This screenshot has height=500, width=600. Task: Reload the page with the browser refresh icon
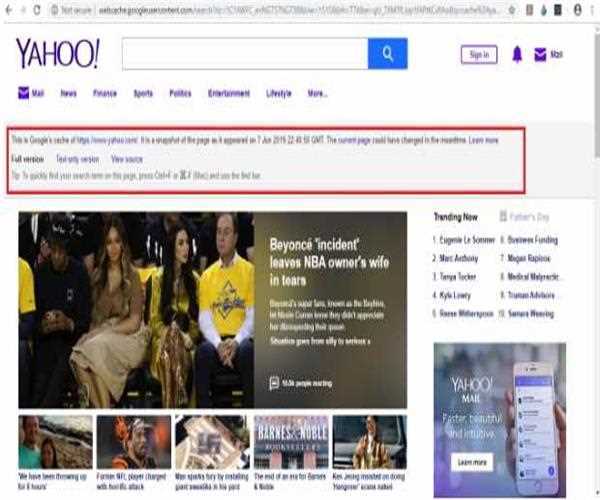point(37,8)
